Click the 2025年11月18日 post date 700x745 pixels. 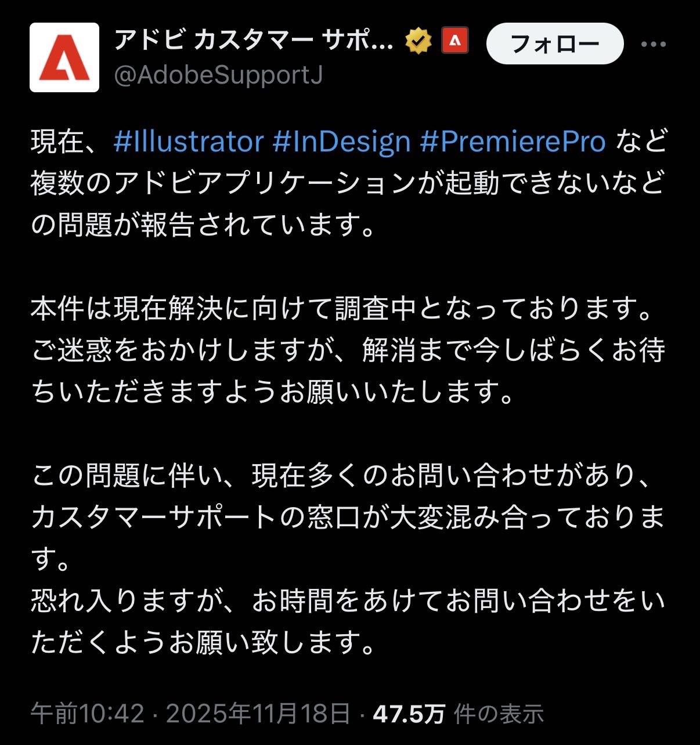click(x=258, y=713)
